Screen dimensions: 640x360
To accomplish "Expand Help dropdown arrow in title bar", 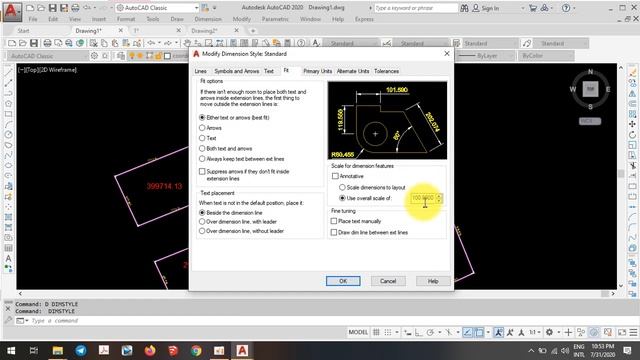I will coord(574,8).
